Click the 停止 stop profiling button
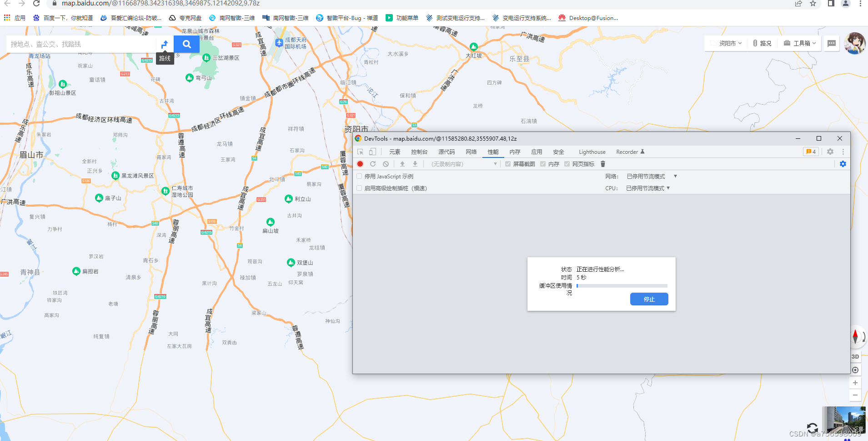This screenshot has height=441, width=868. [x=649, y=299]
